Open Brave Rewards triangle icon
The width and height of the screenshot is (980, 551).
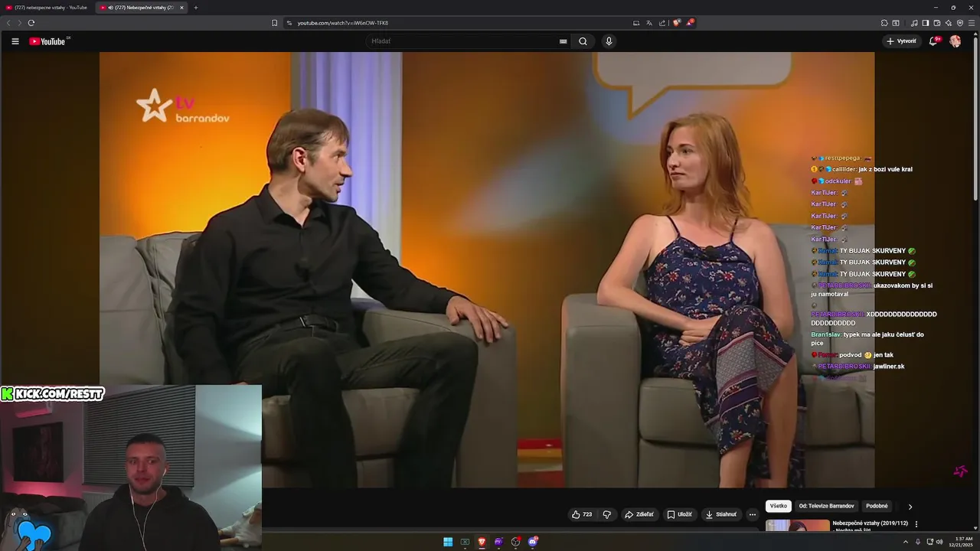pos(690,23)
